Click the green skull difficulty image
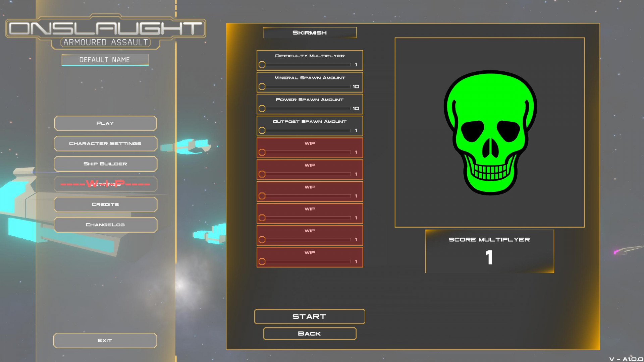 point(490,132)
